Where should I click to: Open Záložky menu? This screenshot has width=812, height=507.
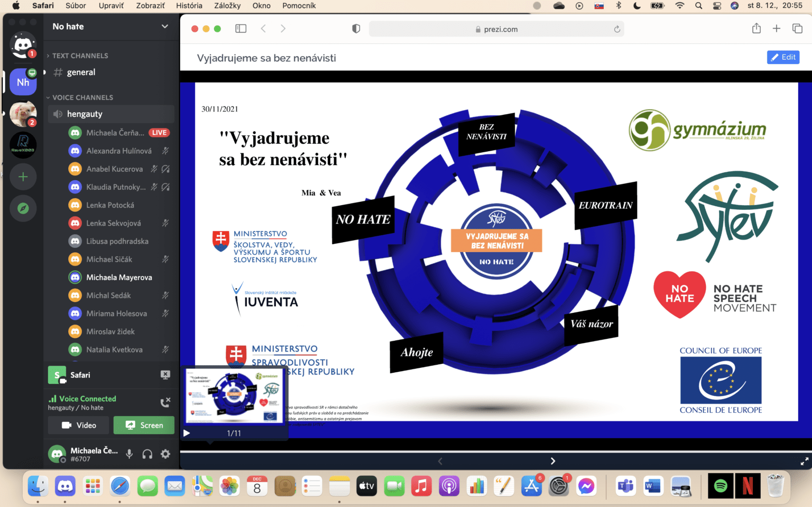click(x=227, y=5)
